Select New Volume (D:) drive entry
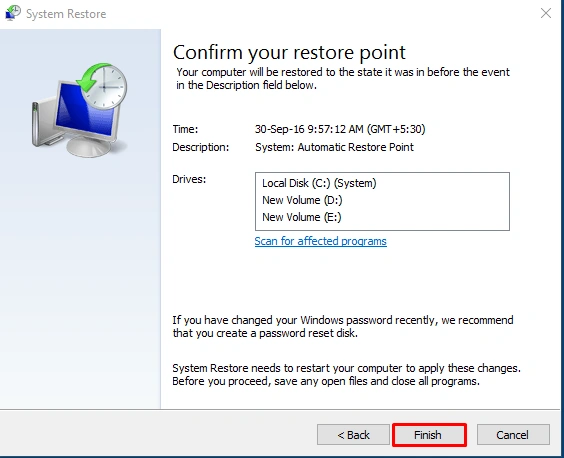 (302, 200)
